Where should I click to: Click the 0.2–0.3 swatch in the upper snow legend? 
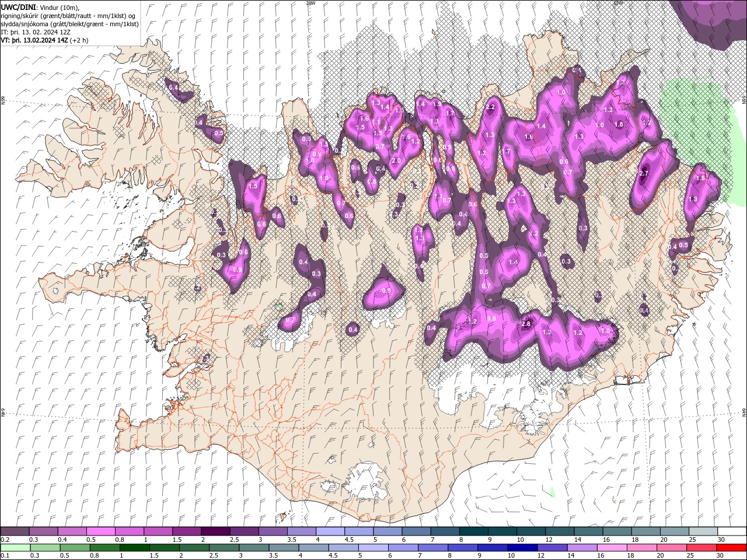pyautogui.click(x=15, y=531)
